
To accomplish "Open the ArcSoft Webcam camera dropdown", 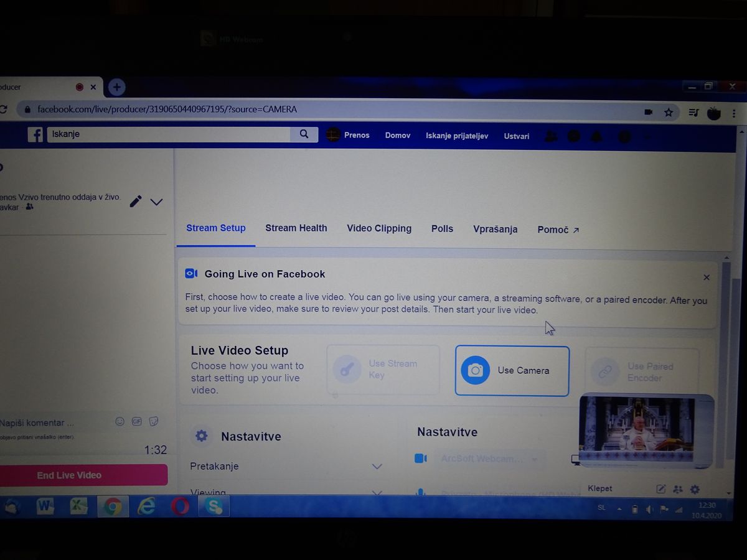I will [489, 459].
